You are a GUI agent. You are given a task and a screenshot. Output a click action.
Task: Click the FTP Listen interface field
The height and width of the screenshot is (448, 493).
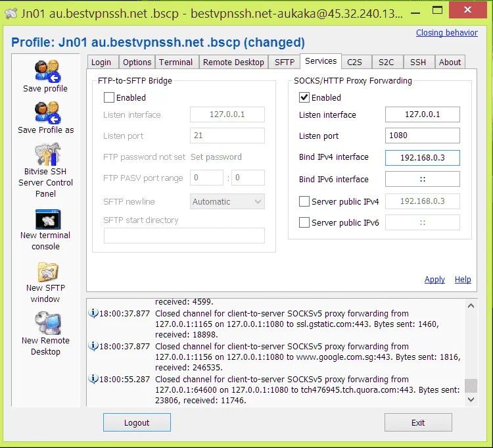pyautogui.click(x=227, y=114)
